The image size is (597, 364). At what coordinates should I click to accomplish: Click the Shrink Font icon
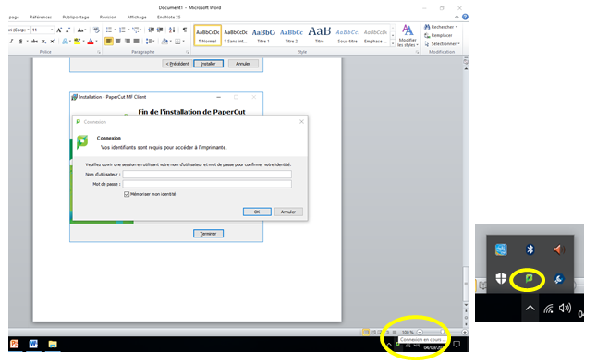(x=67, y=30)
